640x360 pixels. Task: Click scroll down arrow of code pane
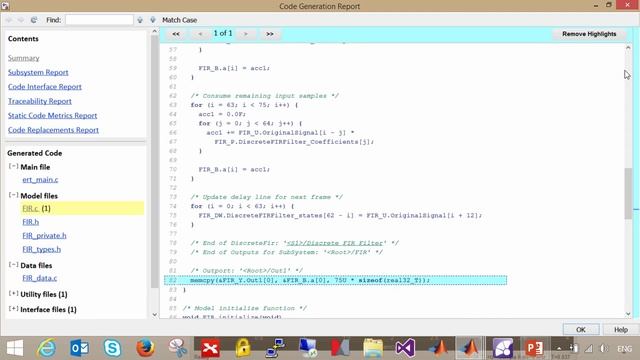[x=628, y=314]
